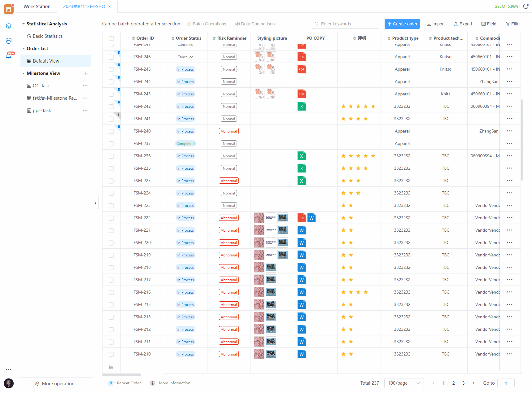This screenshot has width=532, height=393.
Task: Go to page 2 of orders
Action: click(453, 383)
